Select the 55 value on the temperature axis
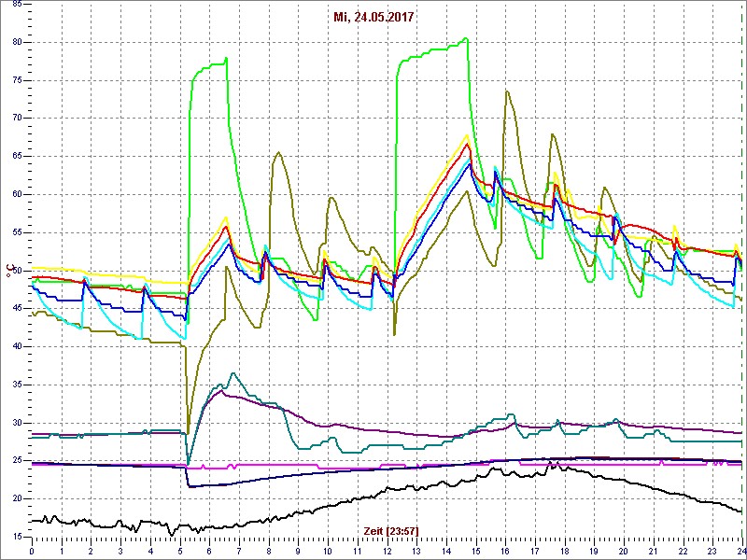The width and height of the screenshot is (747, 560). [x=15, y=232]
